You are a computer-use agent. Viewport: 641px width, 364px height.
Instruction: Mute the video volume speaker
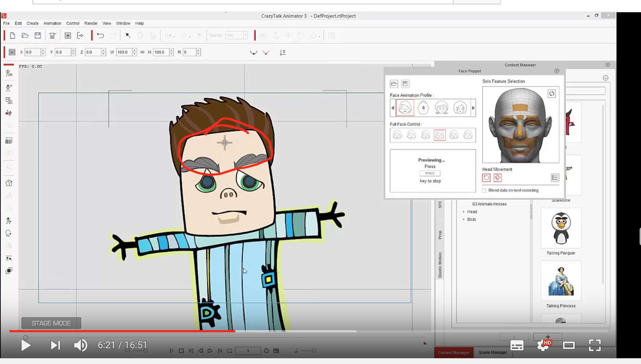pos(80,345)
